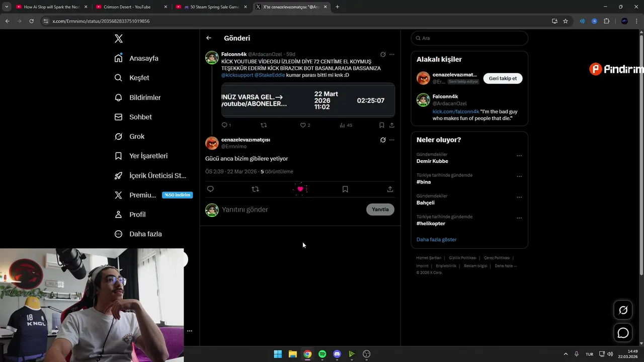Share Falconn4k's post
Screen dimensions: 644x362
(x=392, y=125)
